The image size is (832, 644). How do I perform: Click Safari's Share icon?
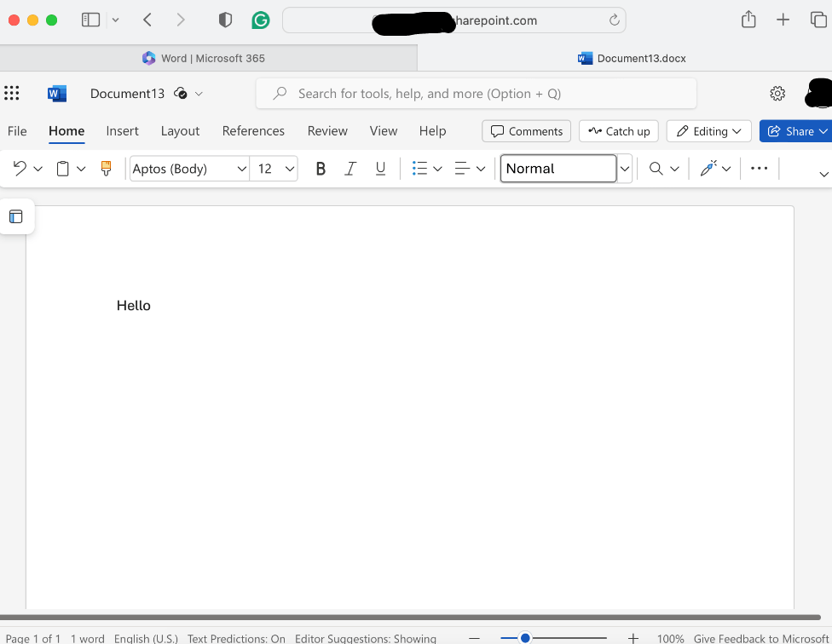coord(748,19)
